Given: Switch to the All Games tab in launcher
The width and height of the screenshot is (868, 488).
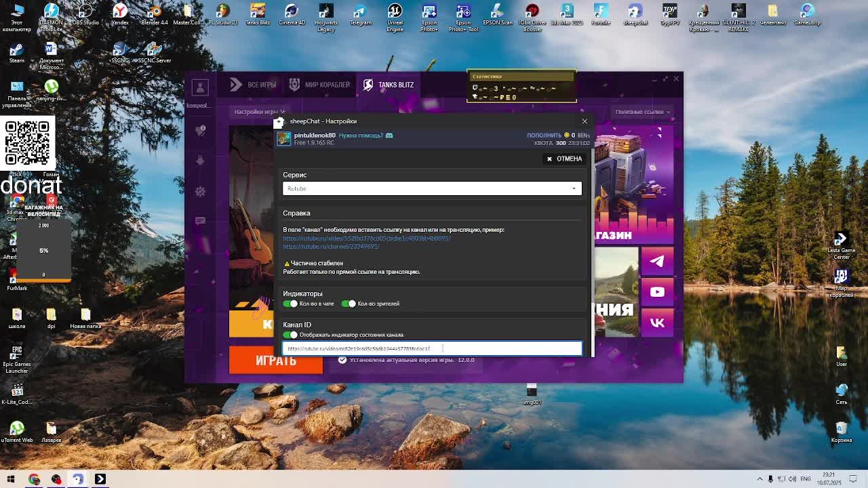Looking at the screenshot, I should [253, 85].
